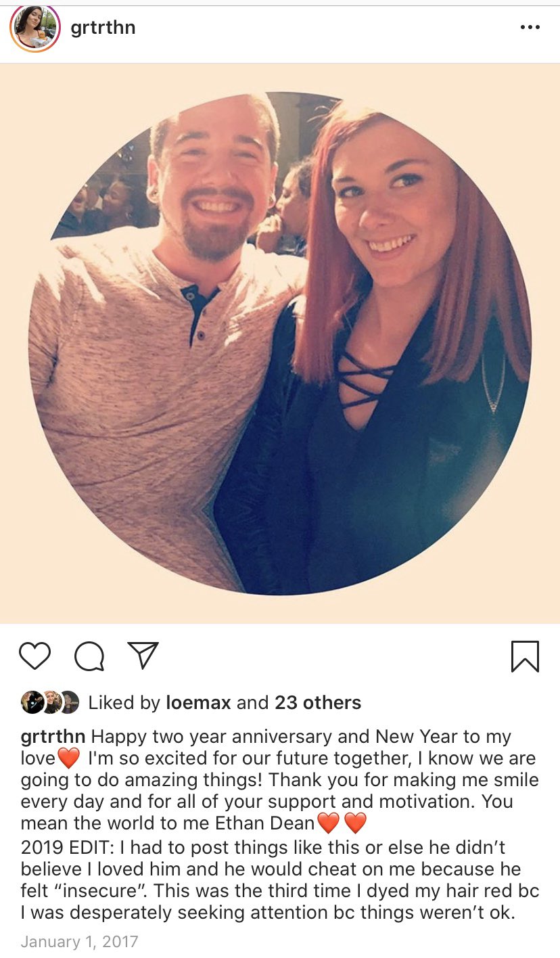Screen dimensions: 560x958
Task: Open the three-dot more options menu
Action: (530, 28)
